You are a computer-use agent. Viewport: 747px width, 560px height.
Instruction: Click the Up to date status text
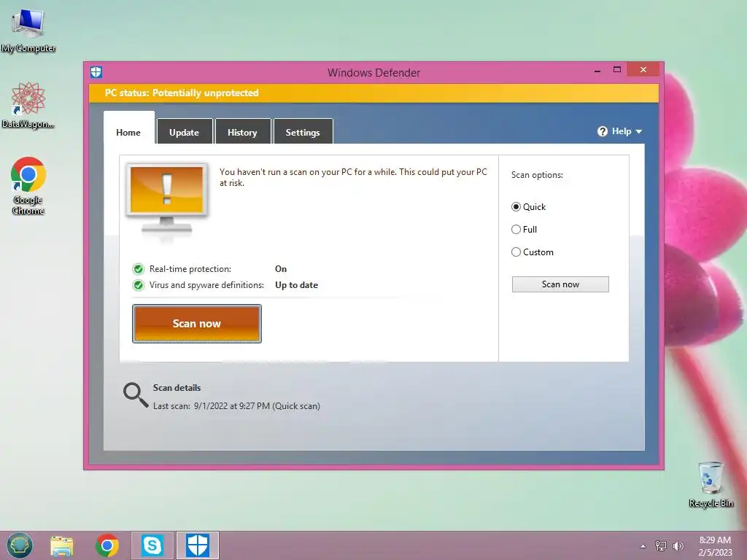tap(296, 285)
